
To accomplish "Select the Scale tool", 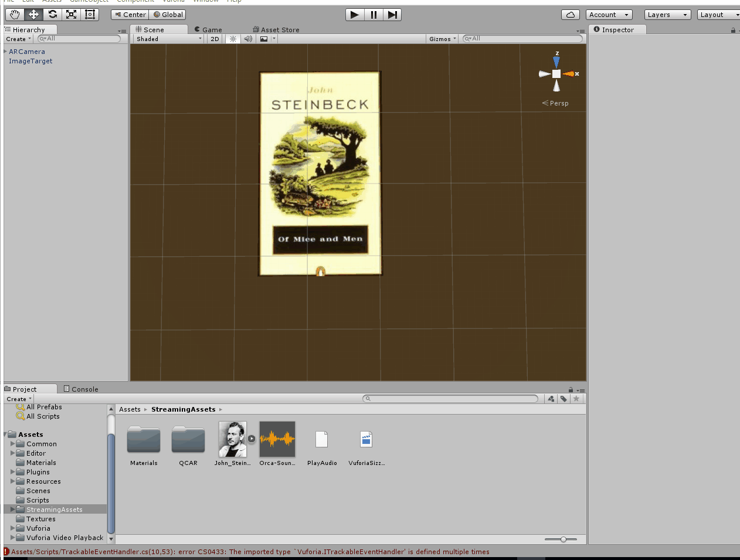I will pyautogui.click(x=71, y=14).
